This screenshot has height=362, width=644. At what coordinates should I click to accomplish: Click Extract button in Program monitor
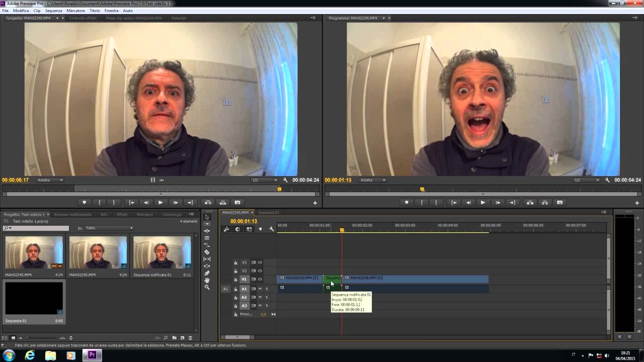tap(545, 203)
